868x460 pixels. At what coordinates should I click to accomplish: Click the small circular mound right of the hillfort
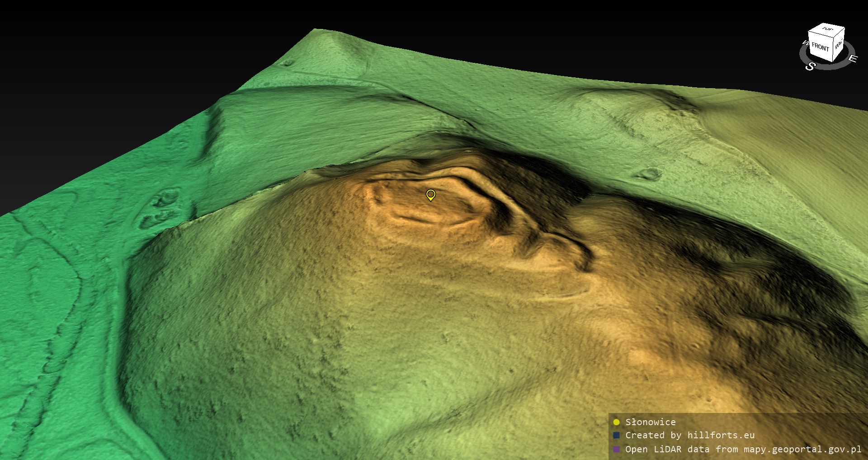(x=650, y=174)
